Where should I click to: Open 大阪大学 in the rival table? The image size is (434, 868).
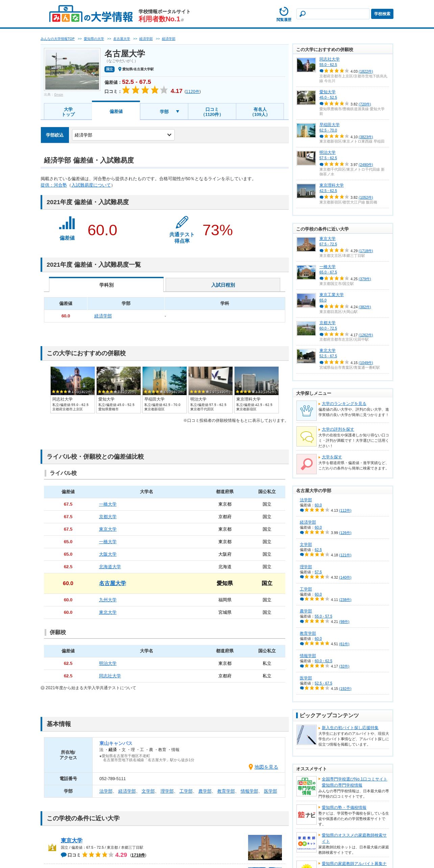107,554
